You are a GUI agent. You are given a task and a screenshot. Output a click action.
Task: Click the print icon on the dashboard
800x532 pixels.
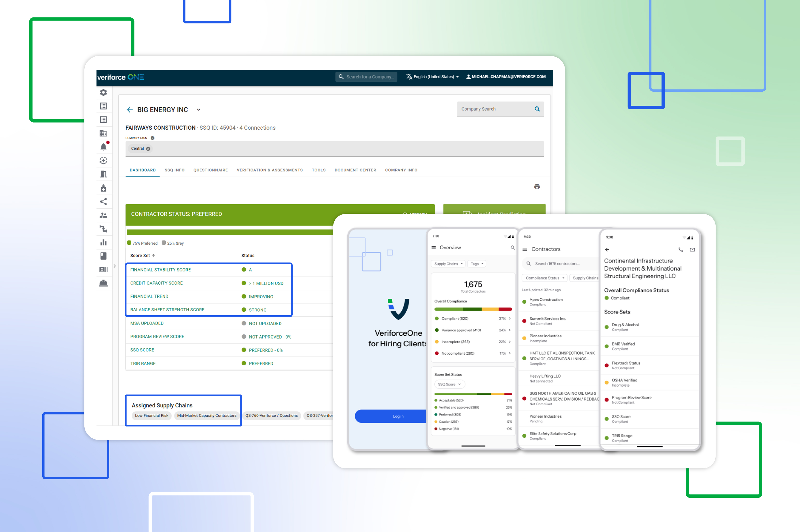[537, 187]
